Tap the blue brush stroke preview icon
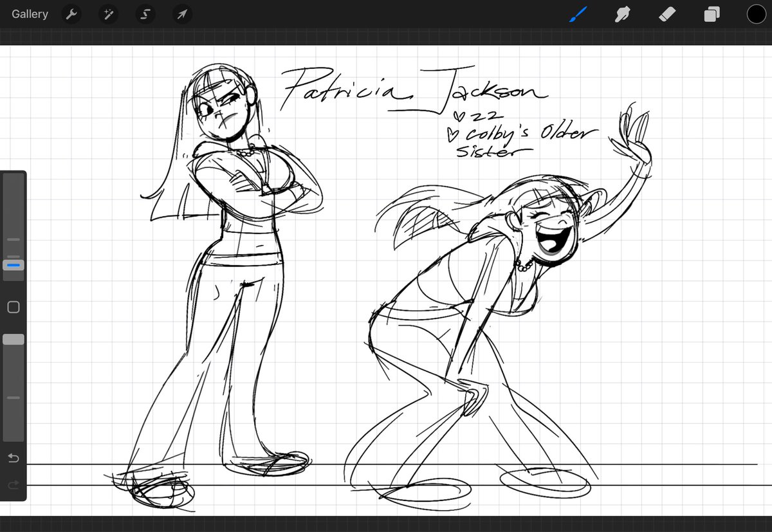 click(577, 14)
